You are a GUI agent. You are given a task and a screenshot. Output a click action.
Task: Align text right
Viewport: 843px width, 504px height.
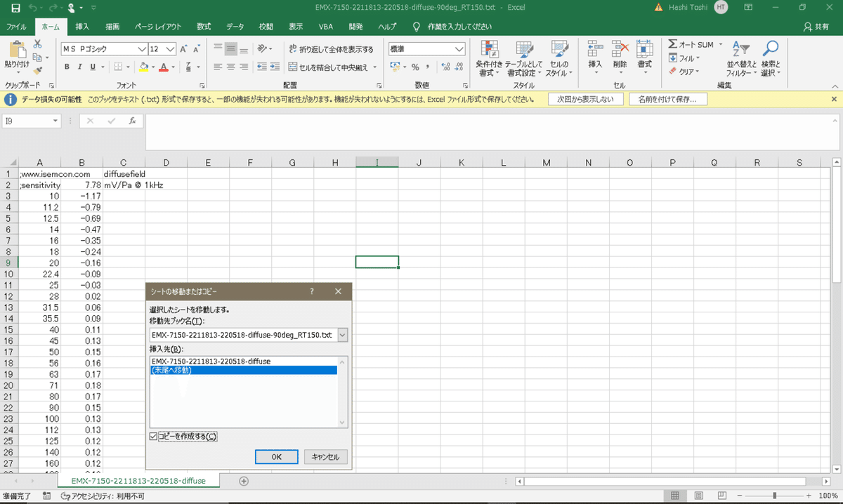coord(244,67)
